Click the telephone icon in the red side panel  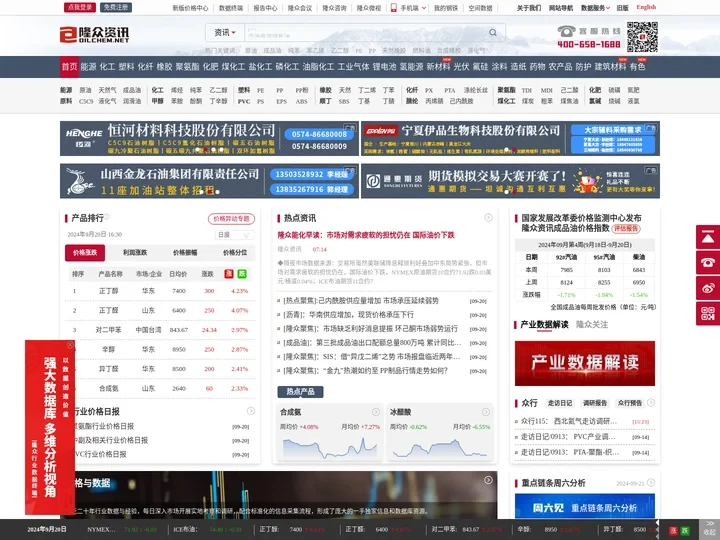708,263
